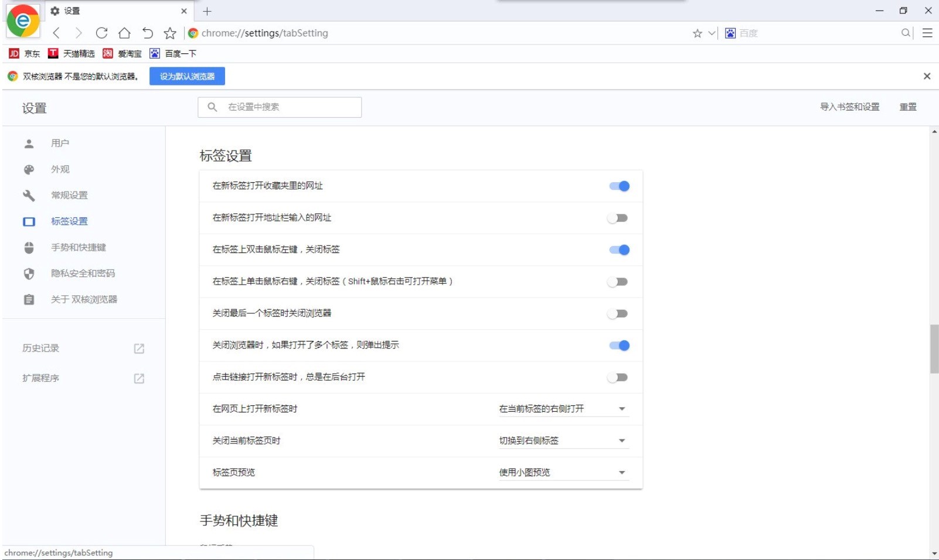Click inside the 在设置中搜索 search field
Image resolution: width=939 pixels, height=560 pixels.
click(x=279, y=107)
